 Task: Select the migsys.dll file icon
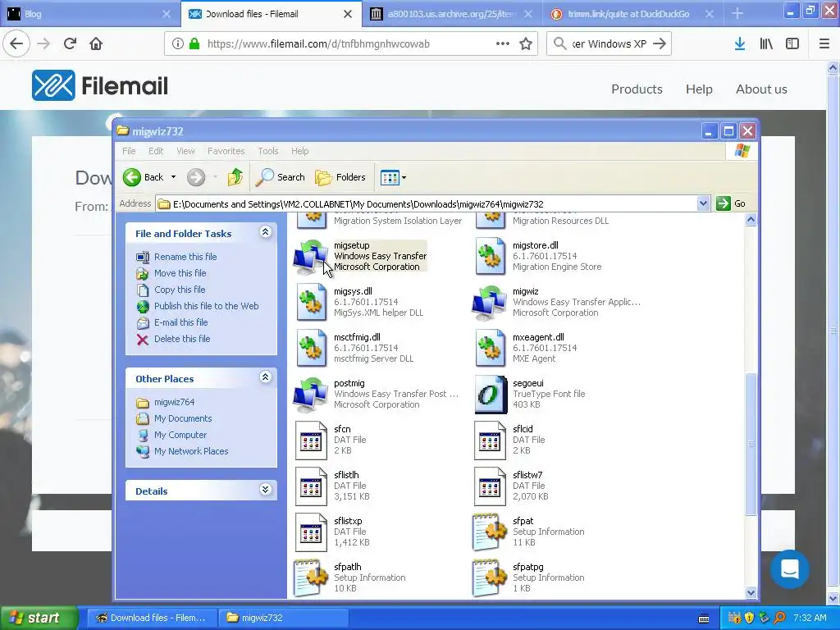pyautogui.click(x=311, y=302)
